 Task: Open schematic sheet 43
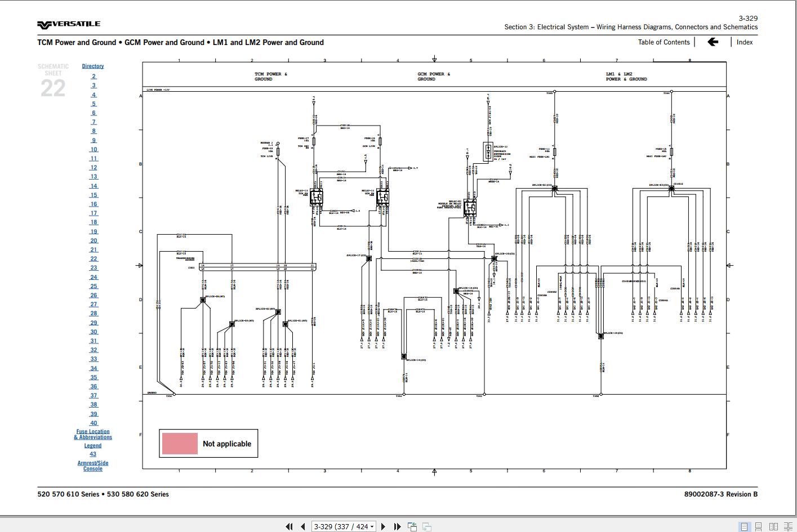(93, 454)
